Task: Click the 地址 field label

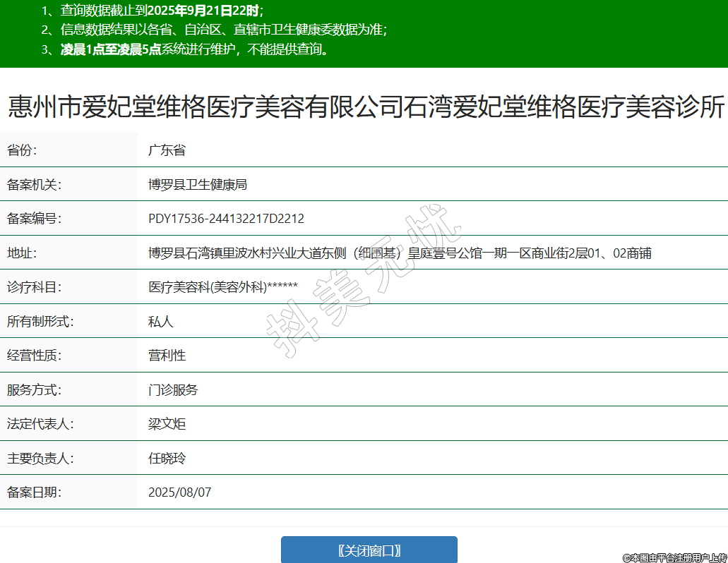Action: (x=22, y=253)
